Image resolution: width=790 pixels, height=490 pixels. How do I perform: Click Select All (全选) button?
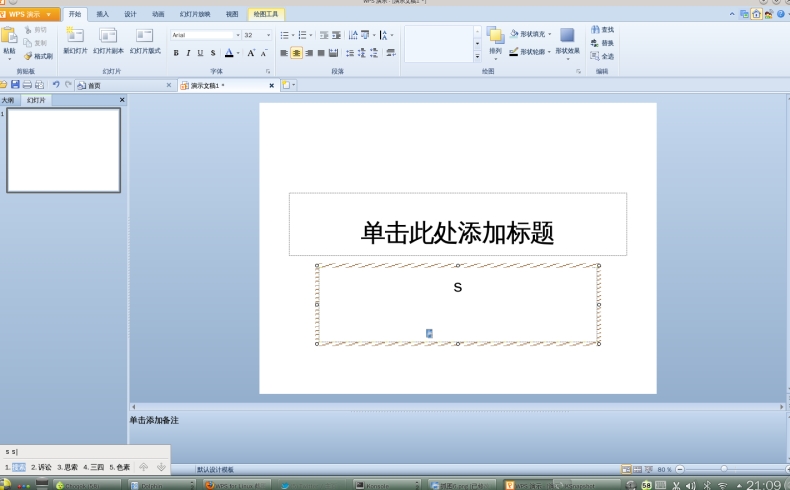603,56
